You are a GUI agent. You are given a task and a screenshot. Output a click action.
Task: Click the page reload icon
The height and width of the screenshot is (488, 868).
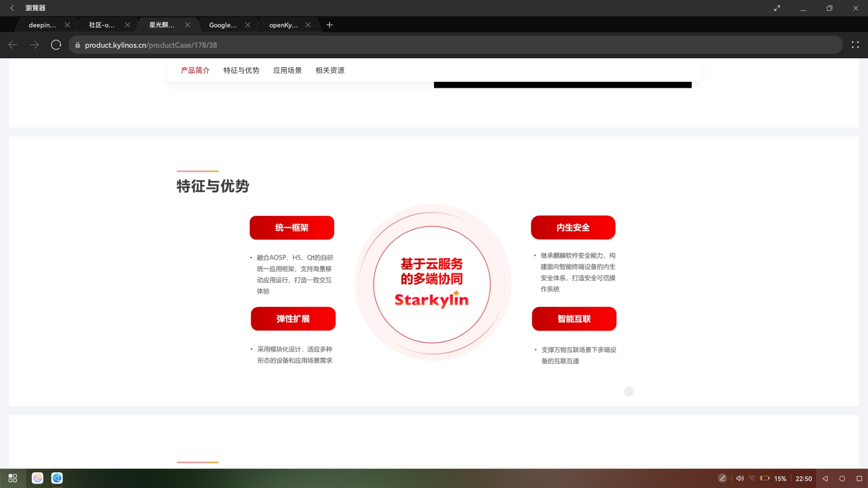pyautogui.click(x=56, y=45)
